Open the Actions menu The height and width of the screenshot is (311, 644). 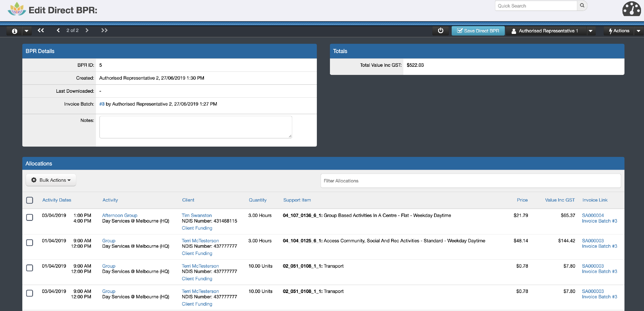[620, 31]
